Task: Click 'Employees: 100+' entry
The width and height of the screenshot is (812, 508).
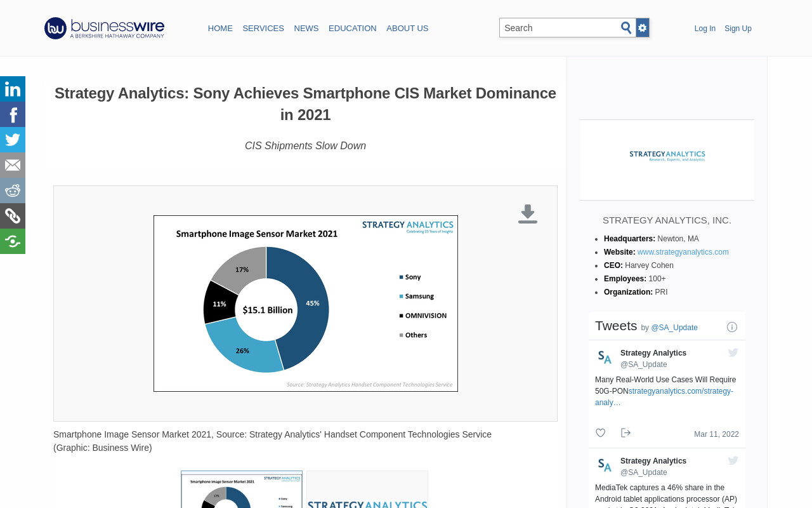Action: point(635,279)
